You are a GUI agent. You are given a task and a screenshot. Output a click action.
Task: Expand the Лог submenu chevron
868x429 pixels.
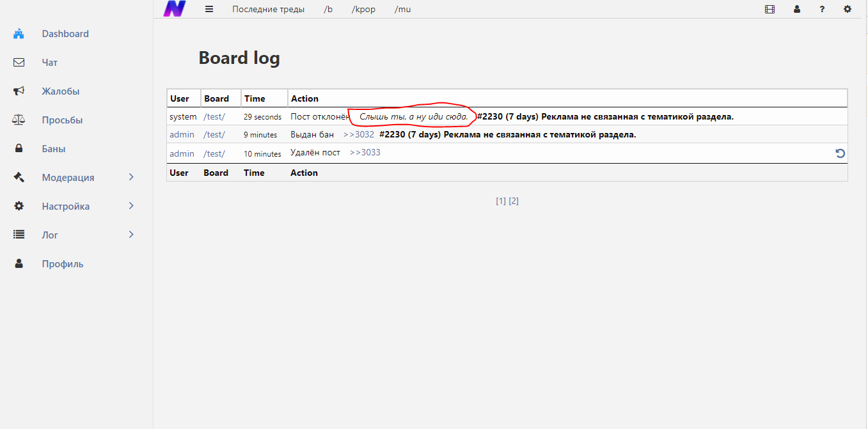132,235
